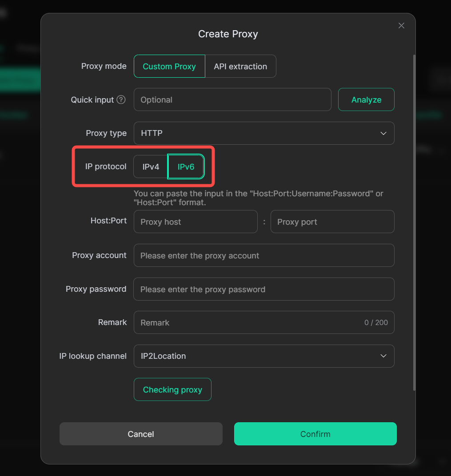Click the dialog's vertical scrollbar

point(414,222)
